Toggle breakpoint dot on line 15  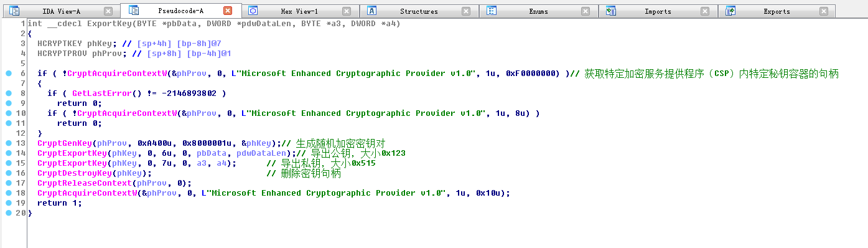pyautogui.click(x=8, y=163)
